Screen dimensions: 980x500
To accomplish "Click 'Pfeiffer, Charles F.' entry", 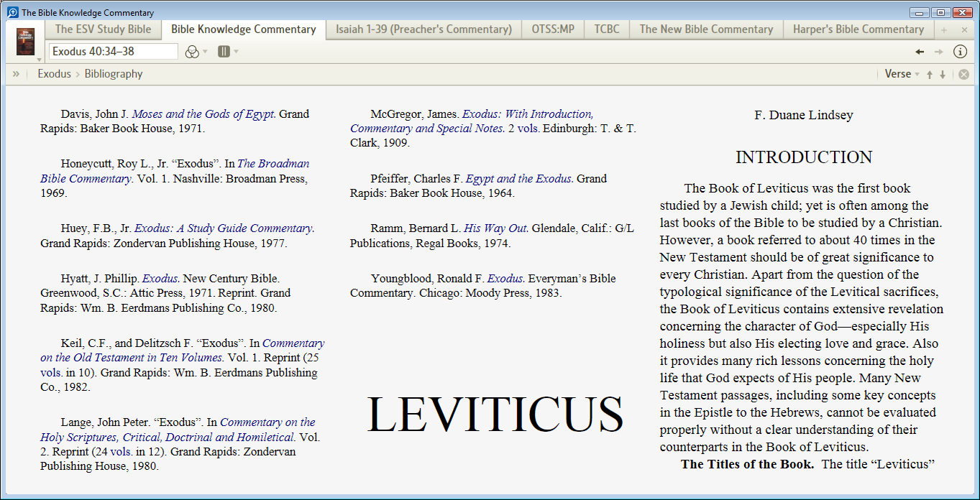I will point(417,179).
